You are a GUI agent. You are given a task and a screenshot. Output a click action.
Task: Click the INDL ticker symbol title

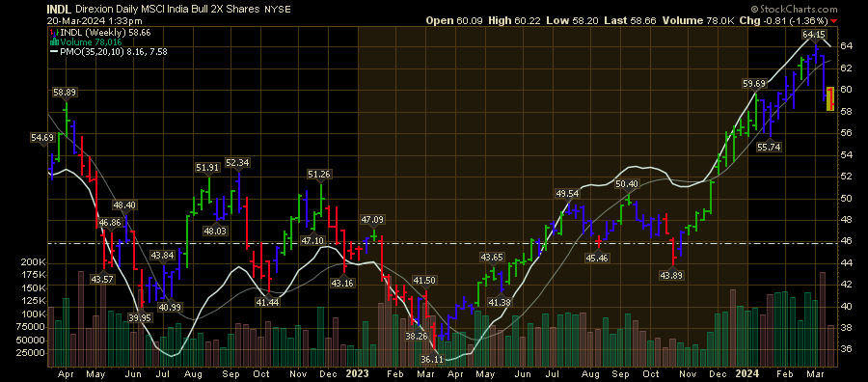(x=59, y=10)
